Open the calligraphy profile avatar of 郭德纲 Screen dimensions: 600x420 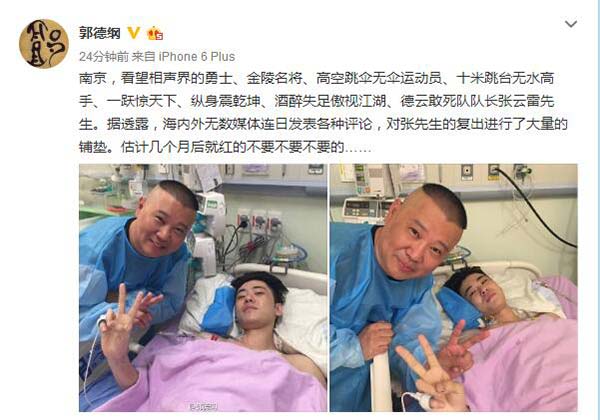click(44, 44)
